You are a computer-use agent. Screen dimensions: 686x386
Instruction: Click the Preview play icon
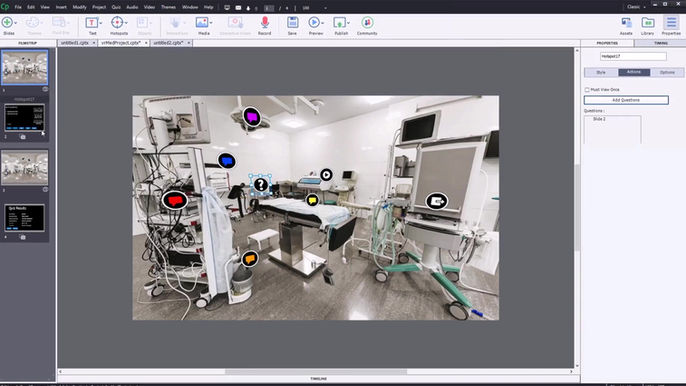[x=314, y=22]
